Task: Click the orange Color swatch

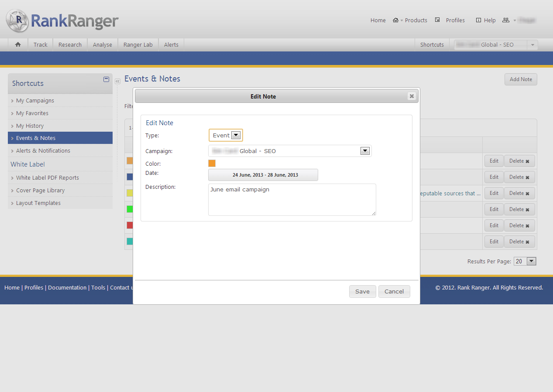Action: (212, 164)
